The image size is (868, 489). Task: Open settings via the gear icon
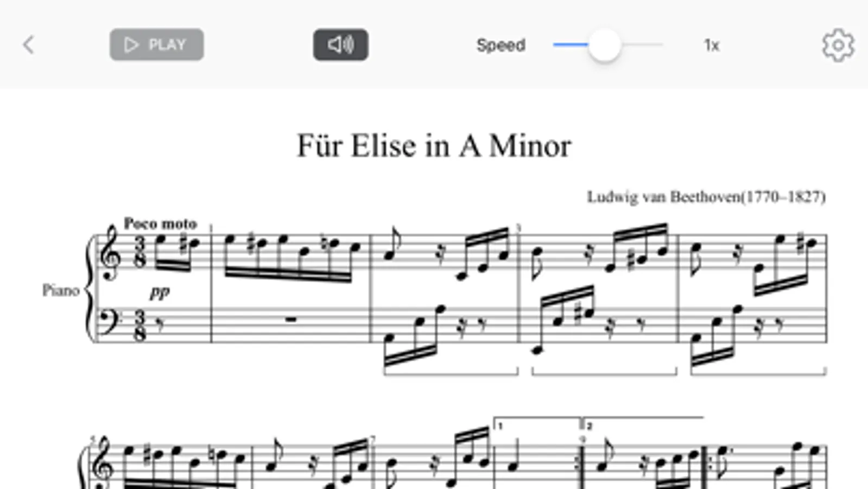click(x=838, y=45)
